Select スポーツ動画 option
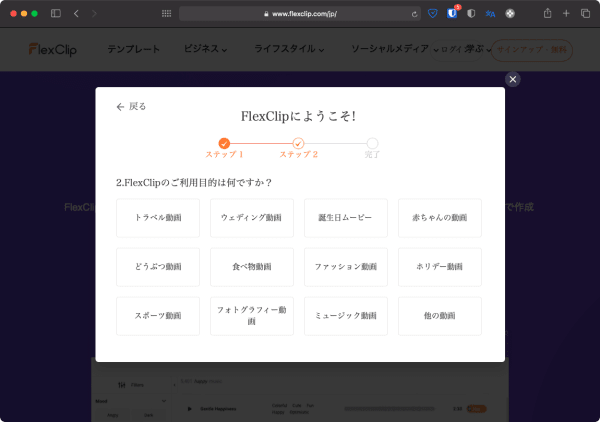 click(158, 316)
